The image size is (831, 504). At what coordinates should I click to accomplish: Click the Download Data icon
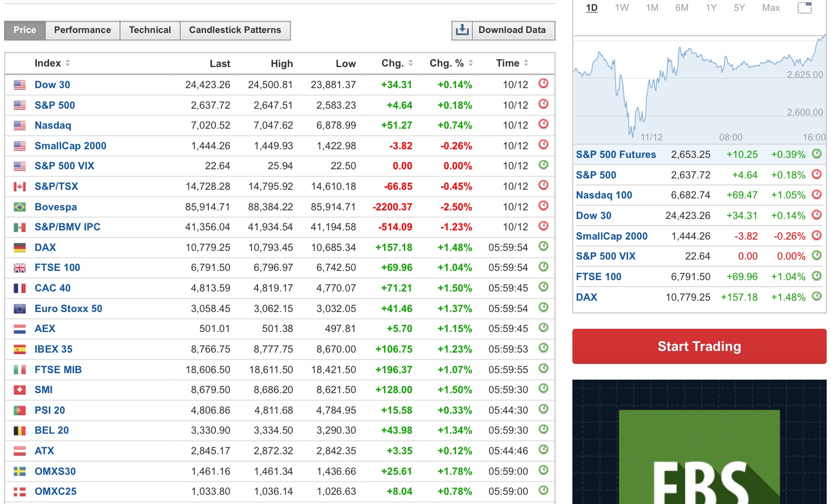point(462,30)
